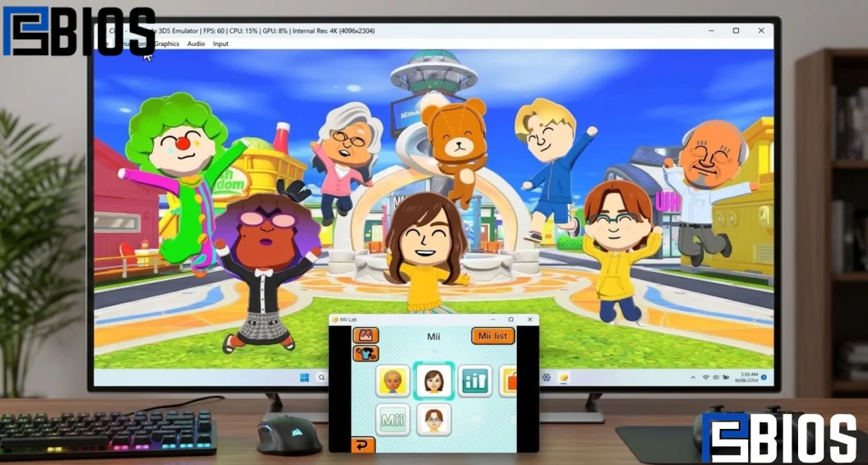The height and width of the screenshot is (465, 868).
Task: Open the Audio menu
Action: click(x=196, y=44)
